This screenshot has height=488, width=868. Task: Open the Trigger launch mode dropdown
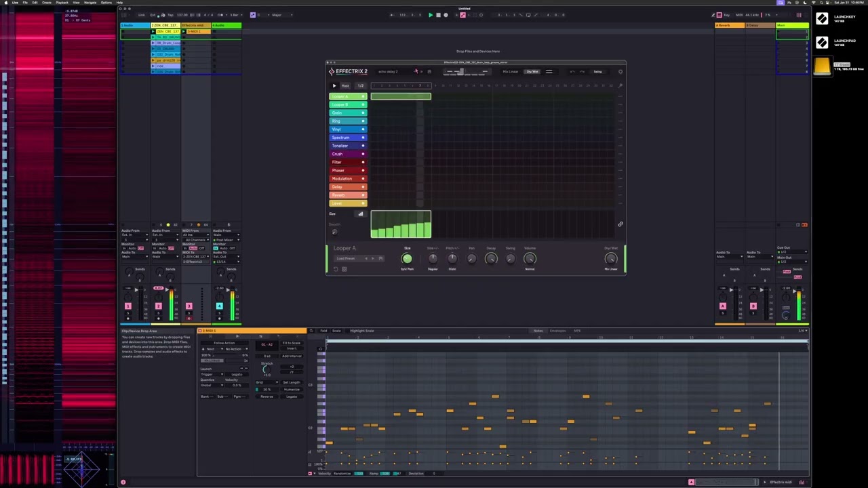pos(212,374)
